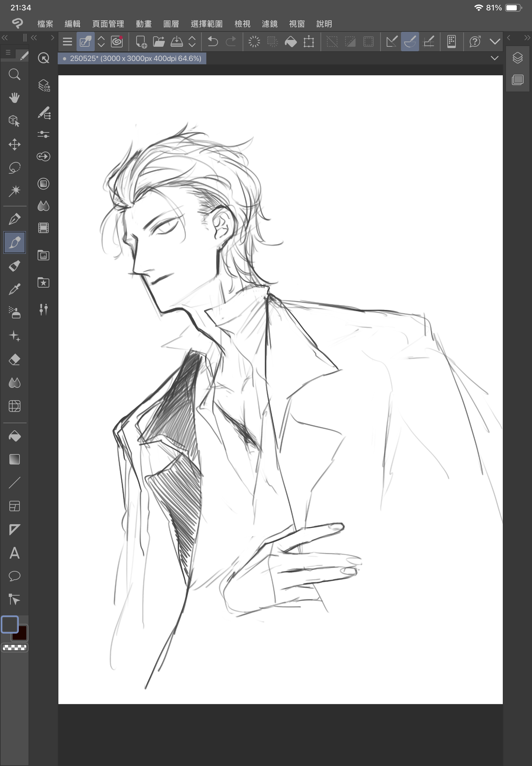
Task: Toggle transparent color checkered swatch
Action: (14, 647)
